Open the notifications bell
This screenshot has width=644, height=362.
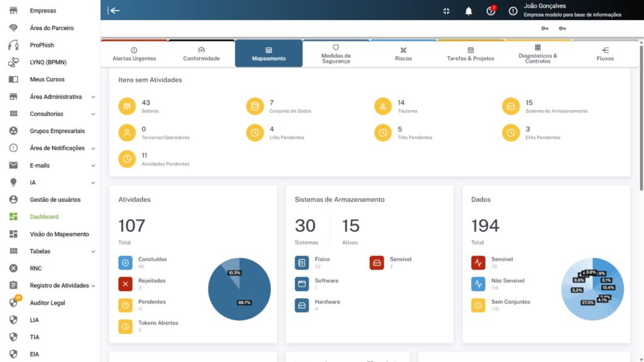coord(469,11)
